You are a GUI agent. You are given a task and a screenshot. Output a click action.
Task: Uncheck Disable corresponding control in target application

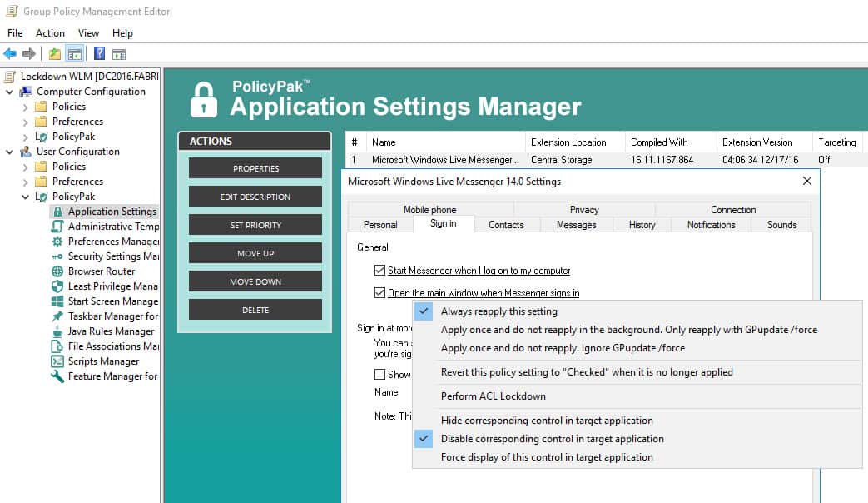(637, 439)
